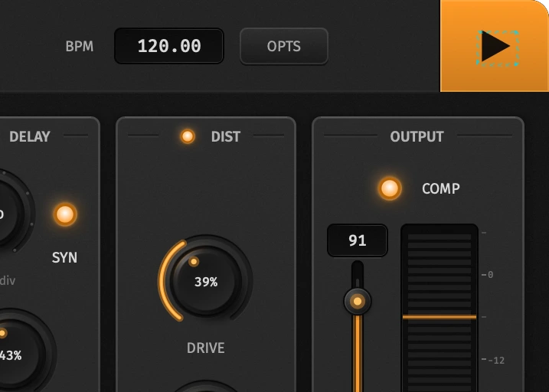
Task: Click the 0 meter scale marking
Action: [490, 275]
